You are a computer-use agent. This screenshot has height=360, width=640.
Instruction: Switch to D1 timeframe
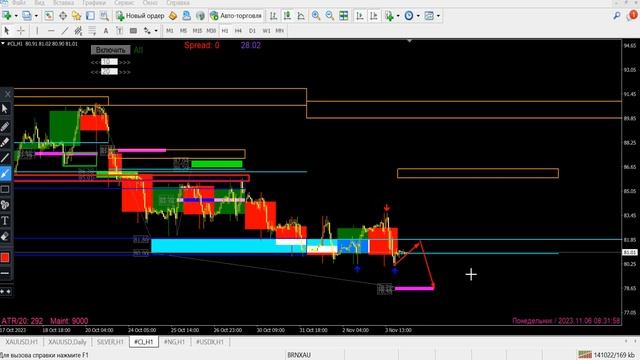click(x=252, y=31)
